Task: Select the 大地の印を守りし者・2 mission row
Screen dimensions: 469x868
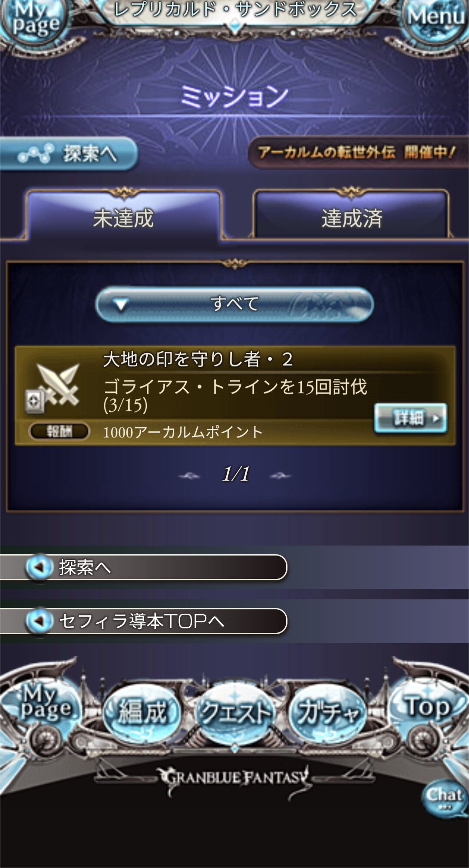Action: tap(235, 395)
